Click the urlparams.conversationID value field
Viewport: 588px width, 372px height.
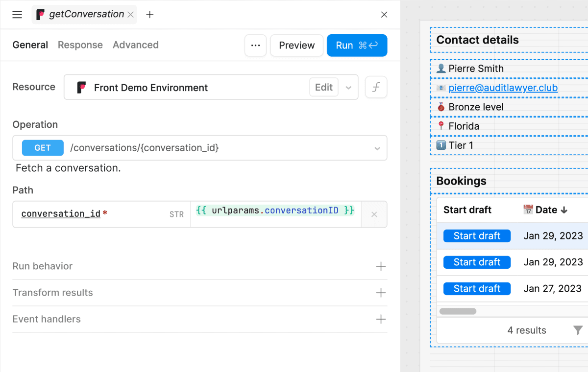pyautogui.click(x=275, y=210)
